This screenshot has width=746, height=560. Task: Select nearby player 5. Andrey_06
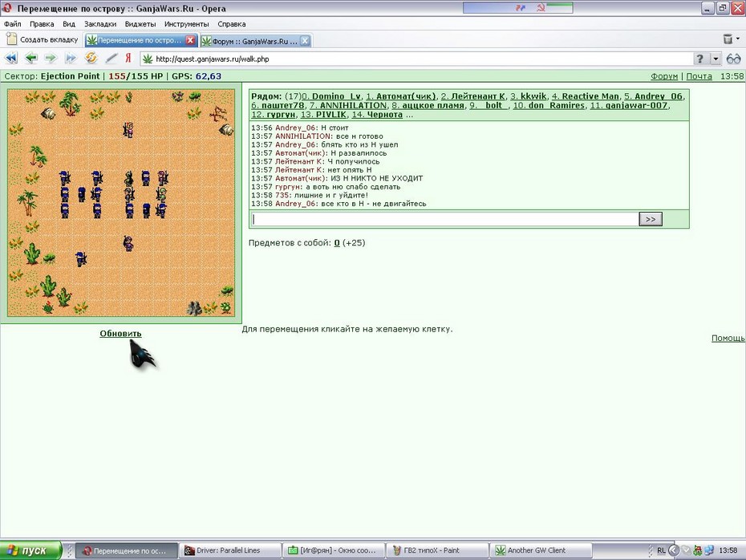pos(653,96)
